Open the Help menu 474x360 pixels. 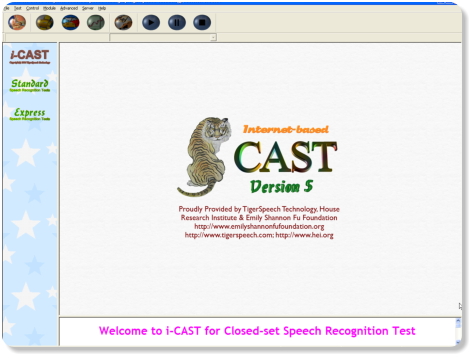[102, 8]
